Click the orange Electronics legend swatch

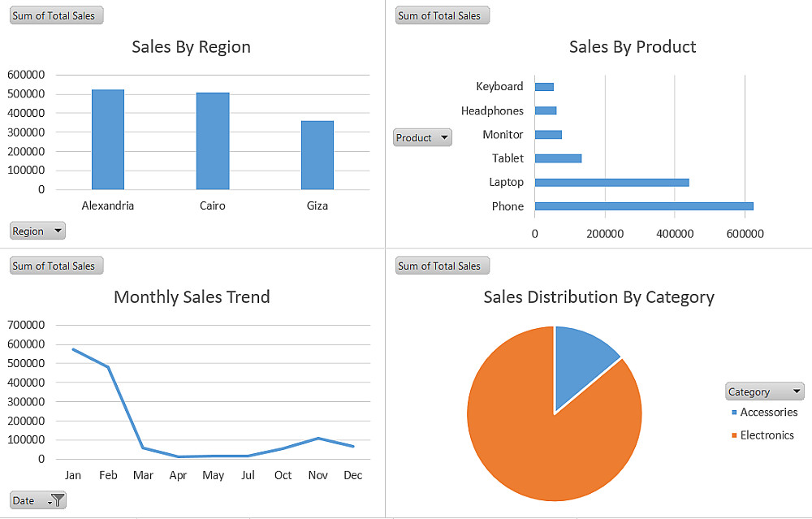[734, 435]
